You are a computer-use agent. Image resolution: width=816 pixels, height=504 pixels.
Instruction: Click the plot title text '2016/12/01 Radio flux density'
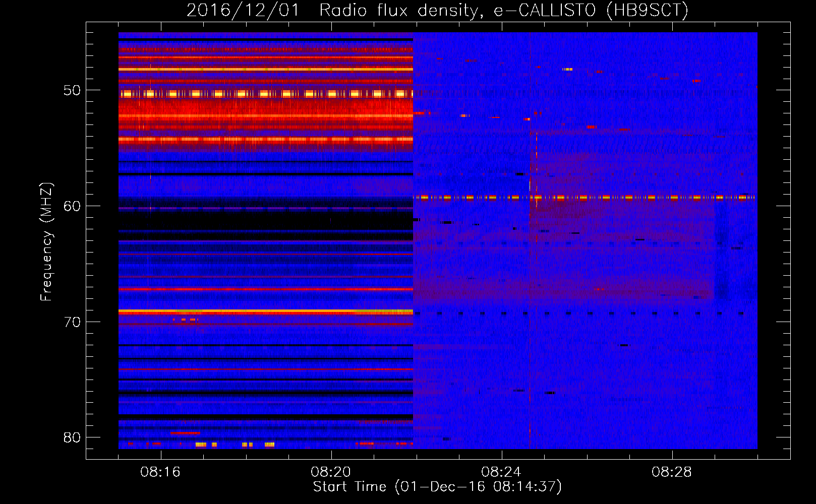tap(332, 11)
